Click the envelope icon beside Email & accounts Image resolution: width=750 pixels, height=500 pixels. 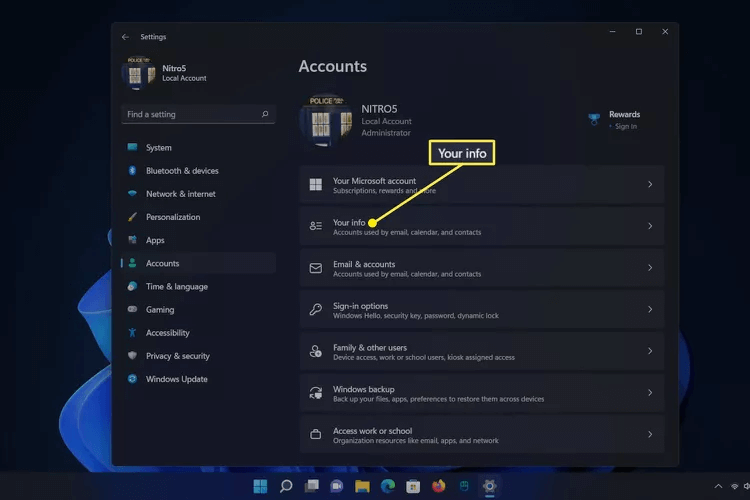coord(316,268)
